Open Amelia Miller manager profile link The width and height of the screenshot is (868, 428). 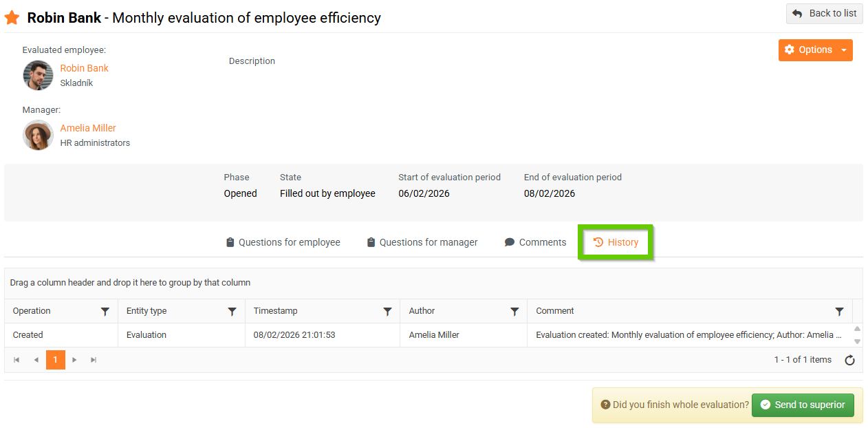coord(88,128)
